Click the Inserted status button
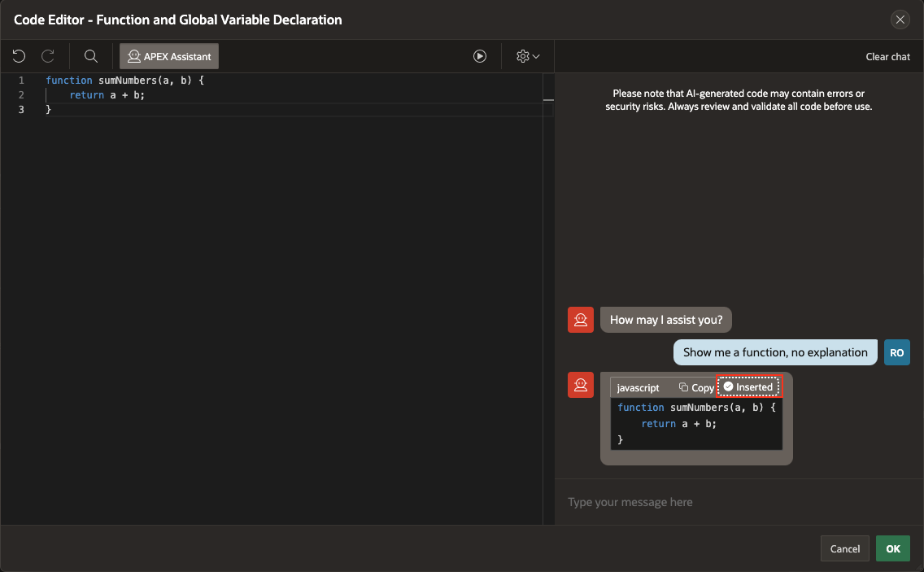The width and height of the screenshot is (924, 572). tap(748, 387)
